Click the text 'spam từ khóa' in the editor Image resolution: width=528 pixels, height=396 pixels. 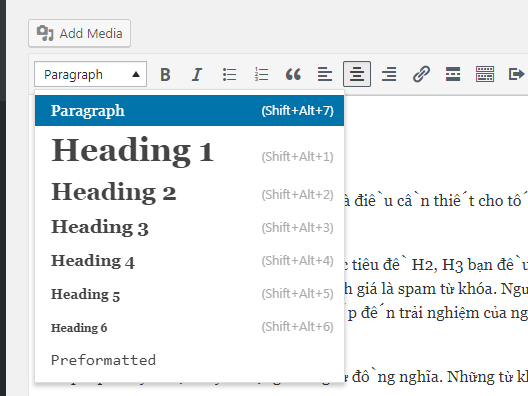(447, 289)
